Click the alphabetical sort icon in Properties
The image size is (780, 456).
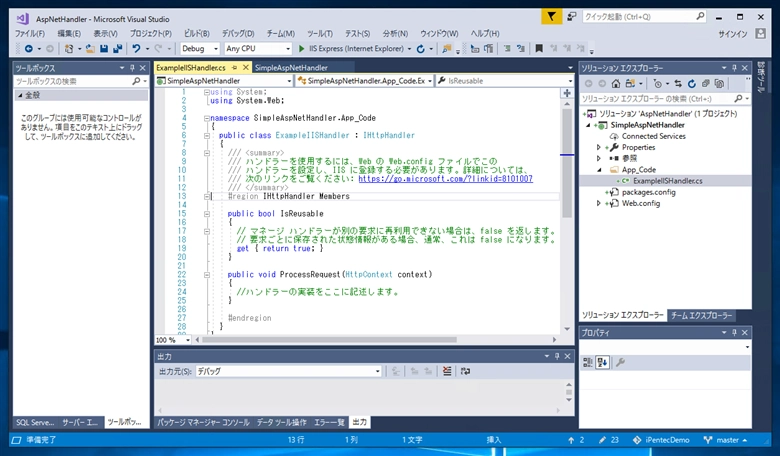pos(602,363)
